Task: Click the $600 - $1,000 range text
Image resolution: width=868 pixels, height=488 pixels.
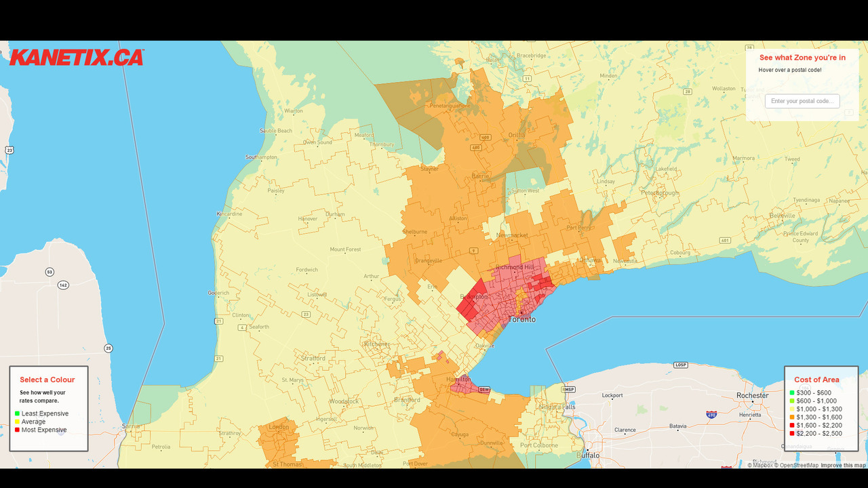Action: pos(816,401)
